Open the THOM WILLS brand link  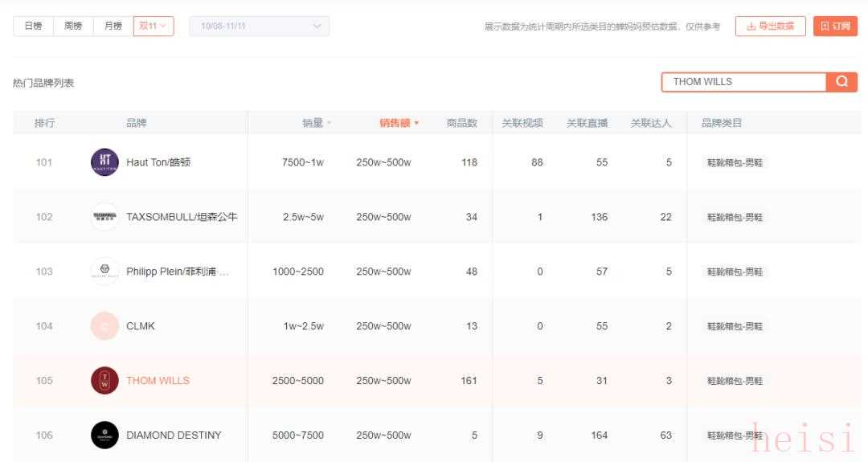[x=158, y=381]
